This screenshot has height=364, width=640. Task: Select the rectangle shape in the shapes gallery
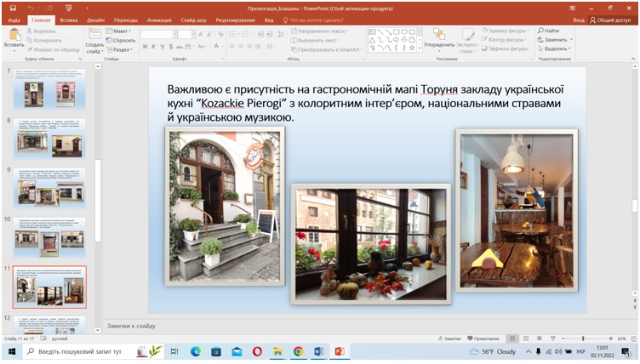[x=396, y=31]
